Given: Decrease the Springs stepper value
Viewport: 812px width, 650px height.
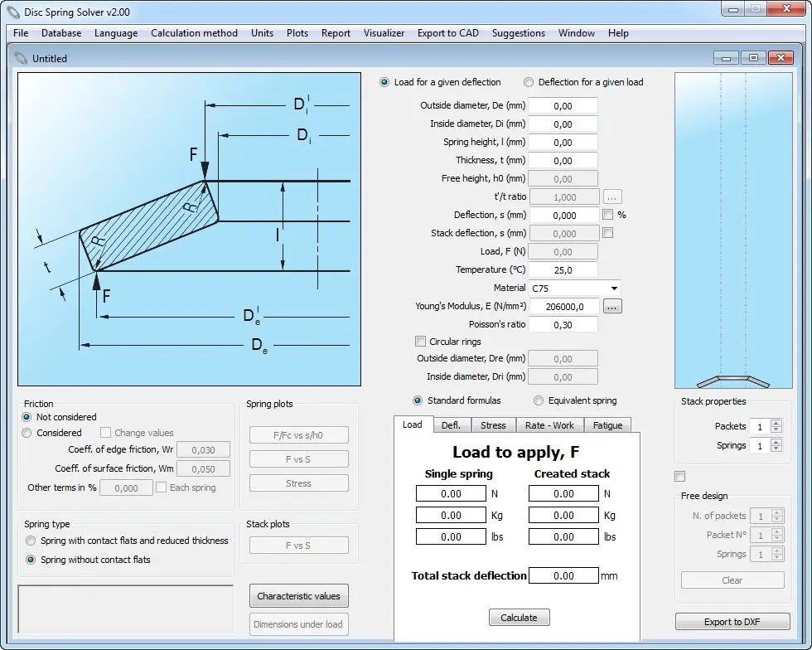Looking at the screenshot, I should 776,449.
